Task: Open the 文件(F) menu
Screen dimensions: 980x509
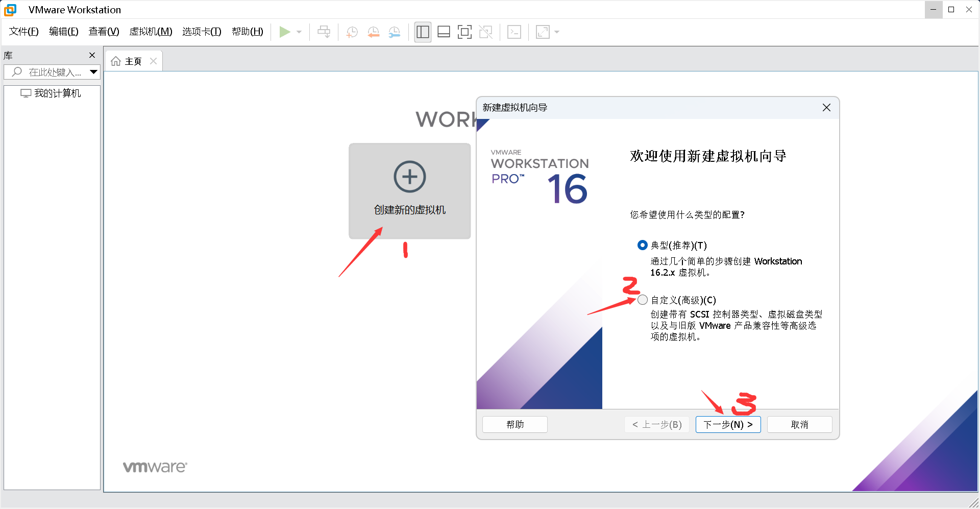Action: coord(24,32)
